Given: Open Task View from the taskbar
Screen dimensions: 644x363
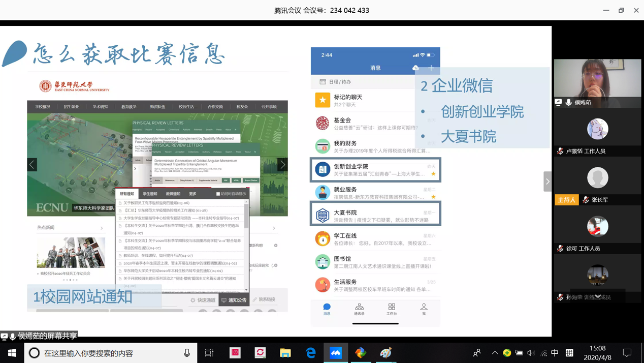Looking at the screenshot, I should tap(209, 352).
